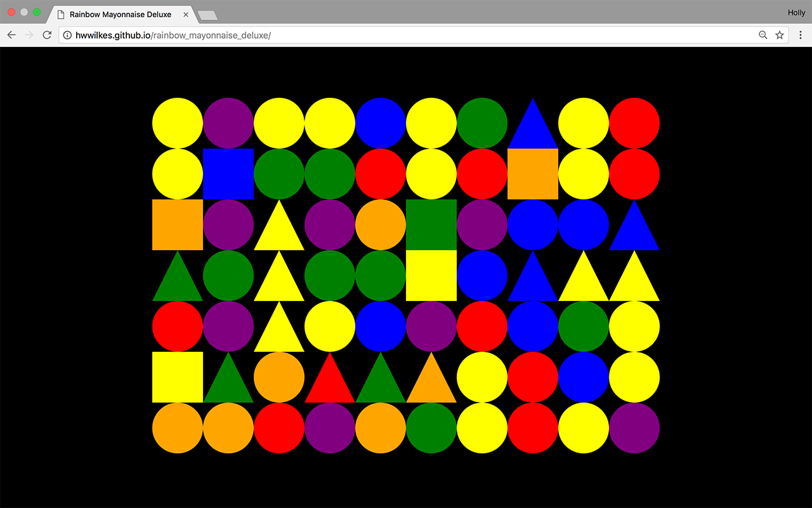Open a new tab with the blank tab button
Viewport: 812px width, 508px height.
point(207,15)
